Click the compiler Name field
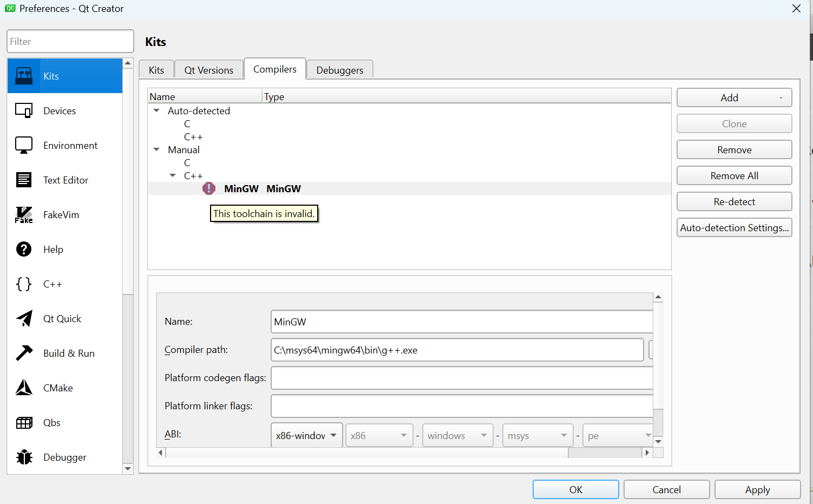813x504 pixels. pos(462,322)
